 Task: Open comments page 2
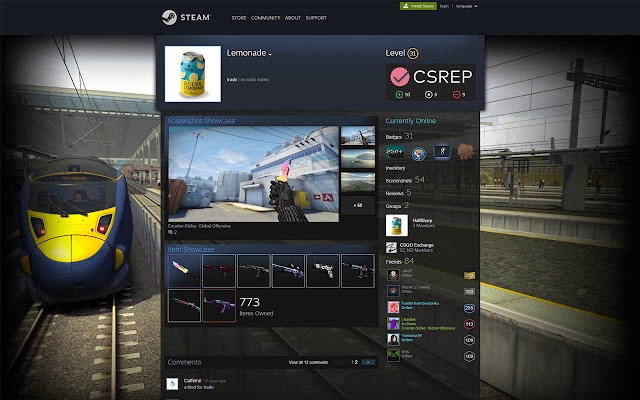pos(356,362)
